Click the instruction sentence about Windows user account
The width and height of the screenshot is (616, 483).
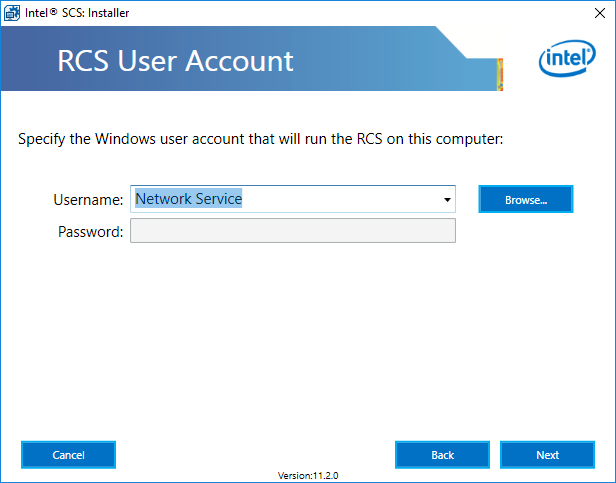260,139
